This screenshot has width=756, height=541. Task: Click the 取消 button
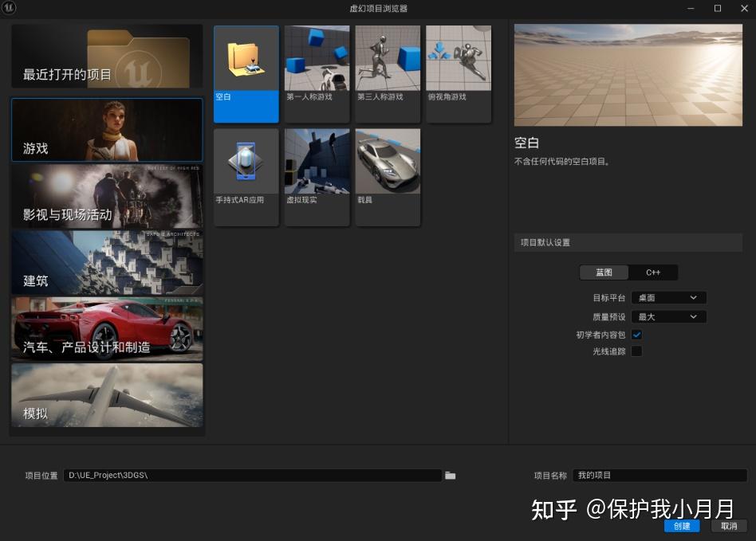point(729,526)
